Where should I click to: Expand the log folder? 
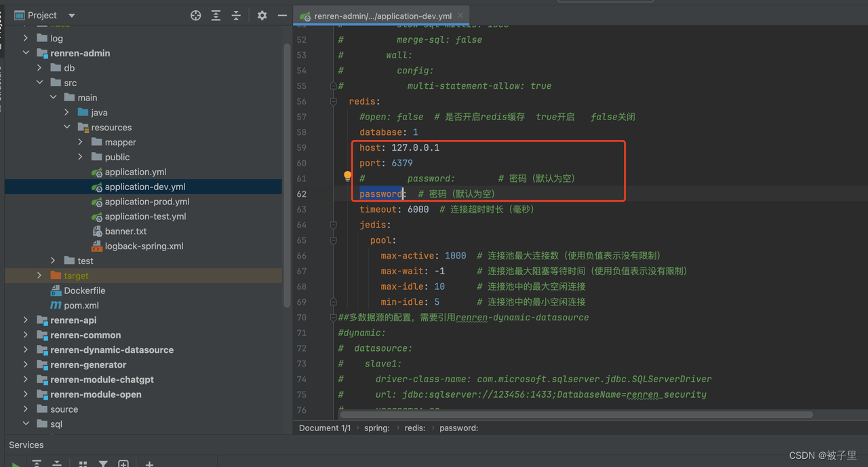click(x=26, y=38)
